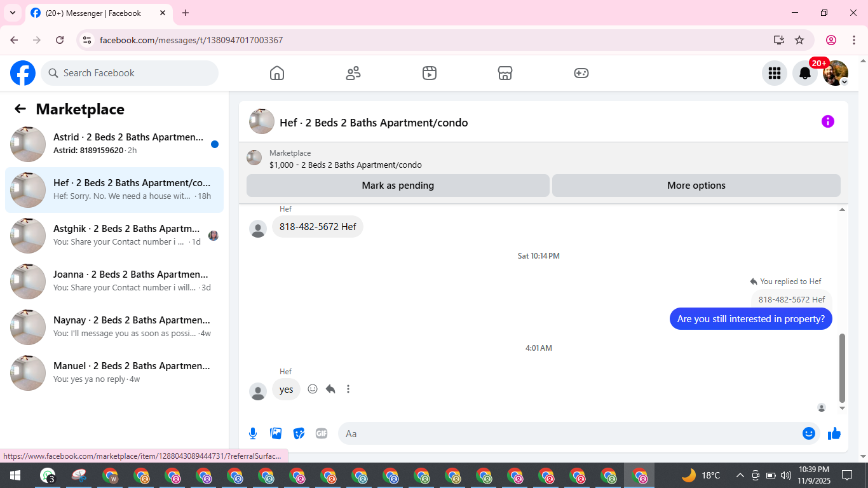This screenshot has width=868, height=488.
Task: Show hidden system tray icons
Action: [740, 475]
